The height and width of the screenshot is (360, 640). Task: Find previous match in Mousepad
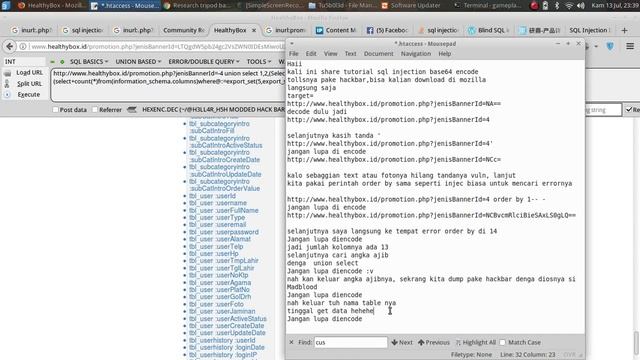(x=433, y=342)
